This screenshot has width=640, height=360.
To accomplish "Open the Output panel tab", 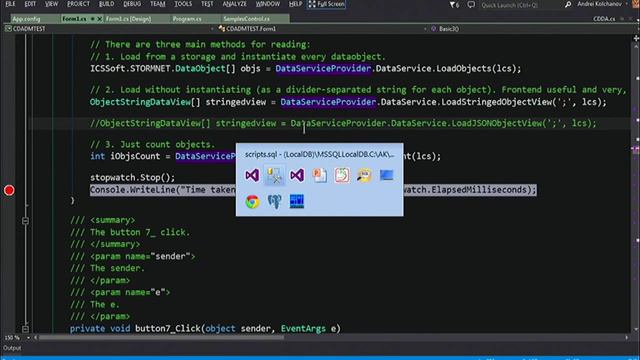I will 12,348.
